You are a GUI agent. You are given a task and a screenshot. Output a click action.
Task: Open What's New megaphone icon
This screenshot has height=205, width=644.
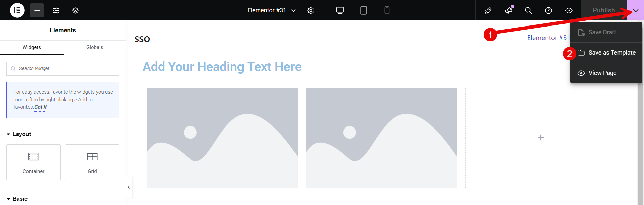pos(508,10)
